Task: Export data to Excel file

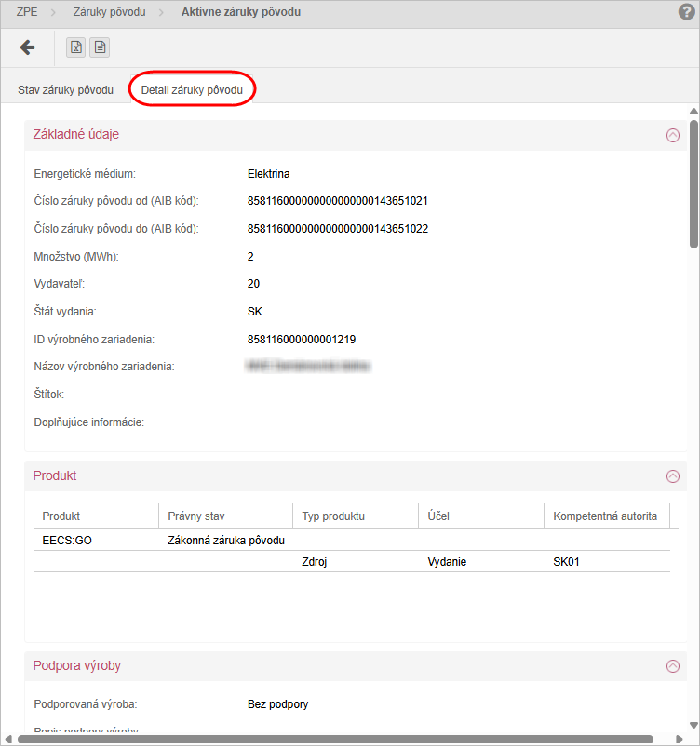Action: coord(76,47)
